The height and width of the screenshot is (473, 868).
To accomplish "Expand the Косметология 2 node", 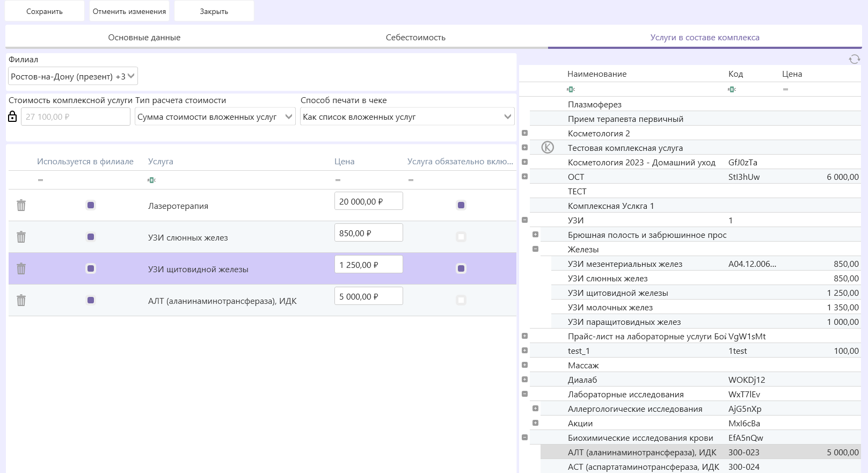I will pyautogui.click(x=525, y=133).
